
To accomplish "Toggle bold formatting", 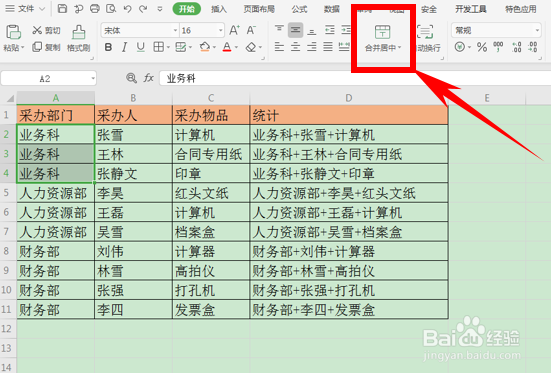I will pos(108,47).
